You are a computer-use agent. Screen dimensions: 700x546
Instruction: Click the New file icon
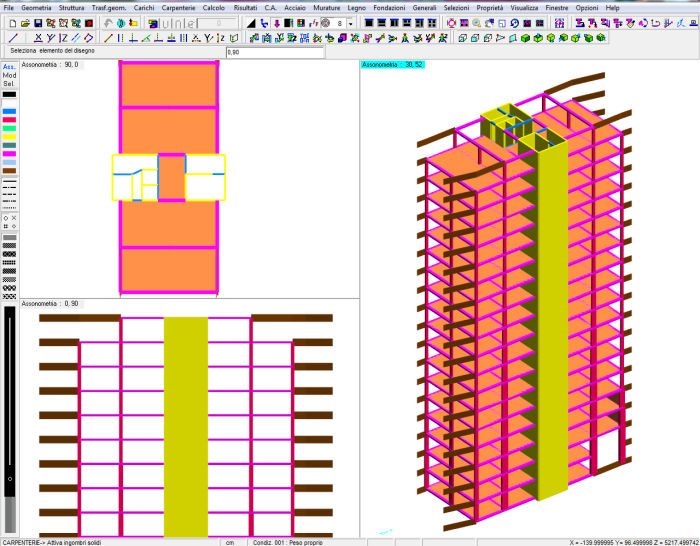coord(10,22)
